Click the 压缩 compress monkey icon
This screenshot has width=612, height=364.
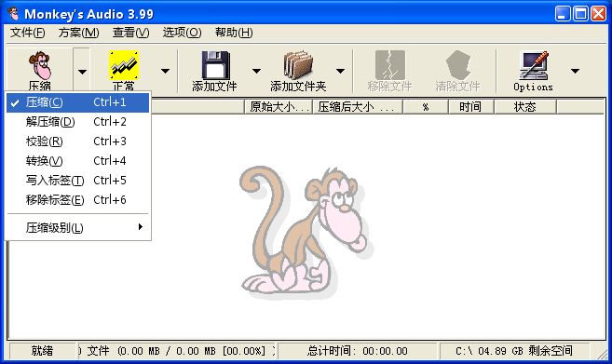tap(40, 65)
